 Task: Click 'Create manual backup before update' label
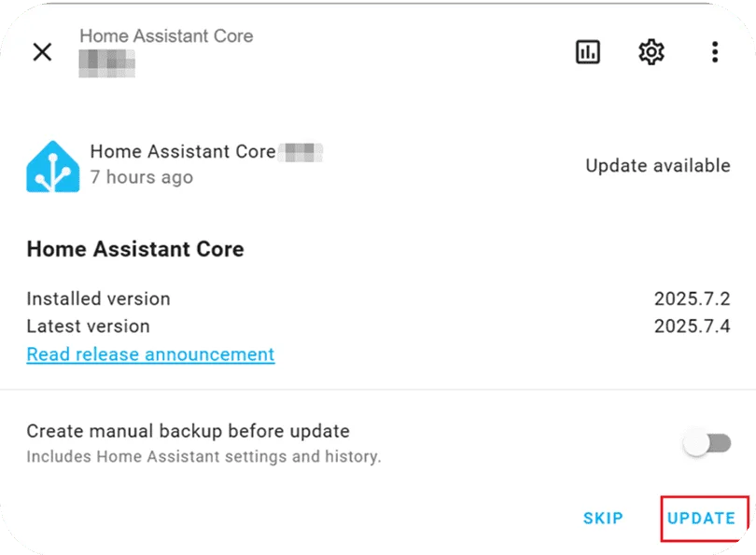(188, 431)
